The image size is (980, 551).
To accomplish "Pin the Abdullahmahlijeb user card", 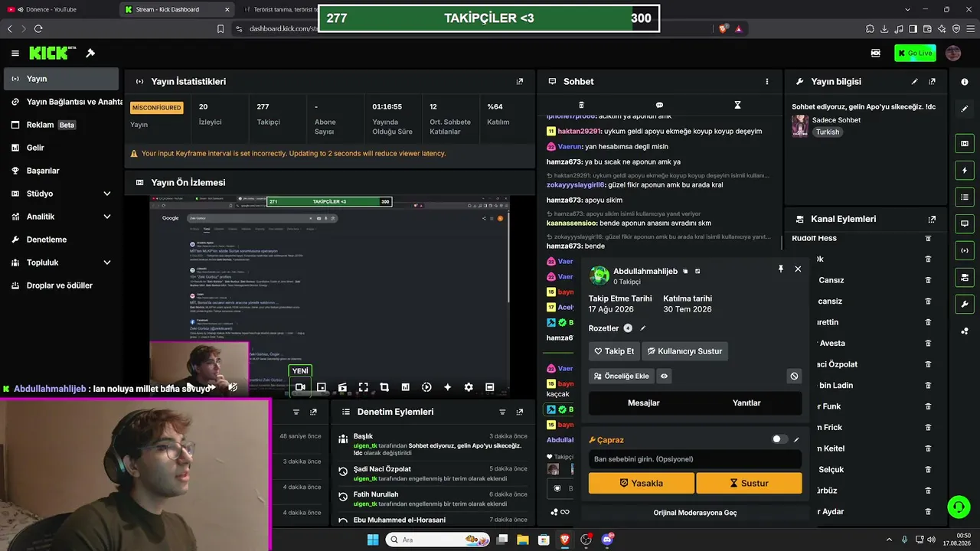I will click(x=781, y=269).
